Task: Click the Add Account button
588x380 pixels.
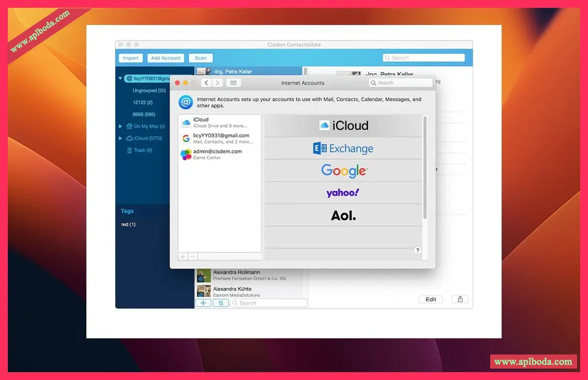Action: [165, 58]
